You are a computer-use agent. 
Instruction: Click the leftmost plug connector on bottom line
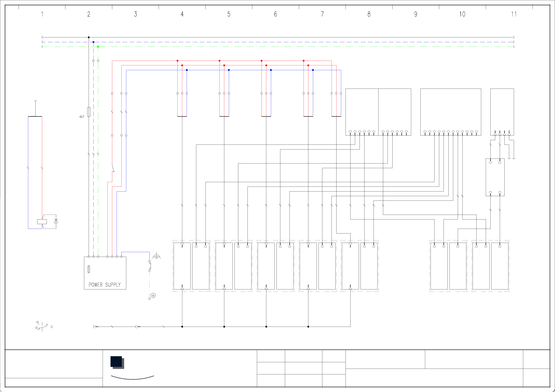[x=95, y=326]
